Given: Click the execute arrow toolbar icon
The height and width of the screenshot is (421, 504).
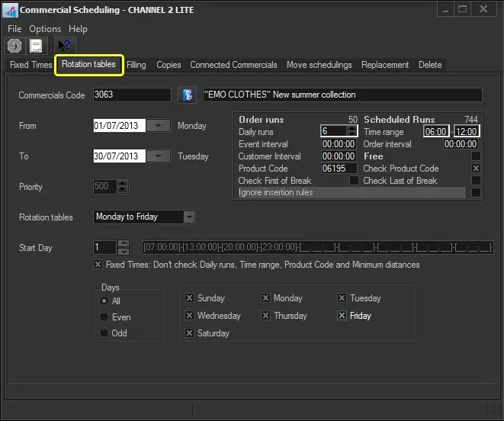Looking at the screenshot, I should point(14,47).
